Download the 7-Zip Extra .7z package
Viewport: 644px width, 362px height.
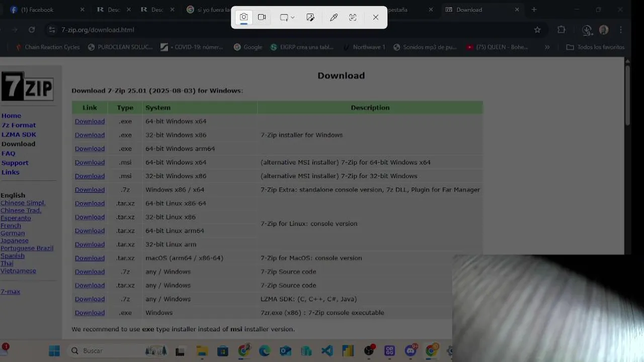(90, 190)
